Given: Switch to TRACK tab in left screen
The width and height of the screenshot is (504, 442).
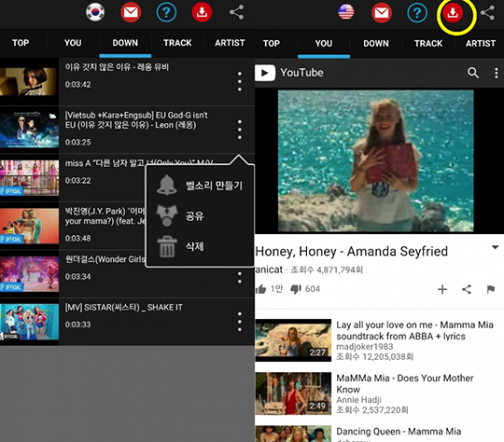Looking at the screenshot, I should pyautogui.click(x=177, y=43).
